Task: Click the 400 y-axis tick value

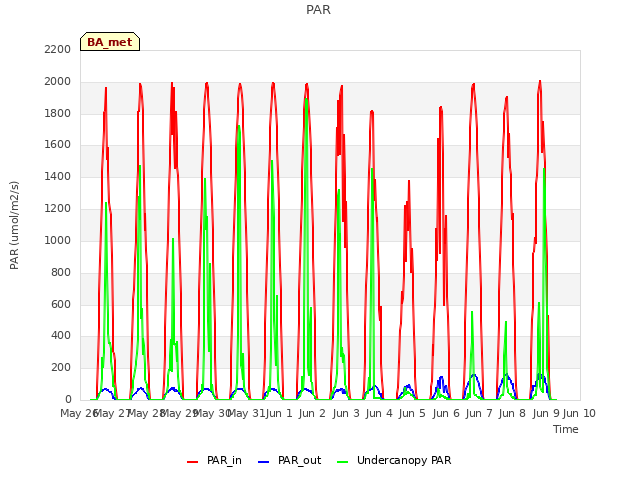Action: 61,336
